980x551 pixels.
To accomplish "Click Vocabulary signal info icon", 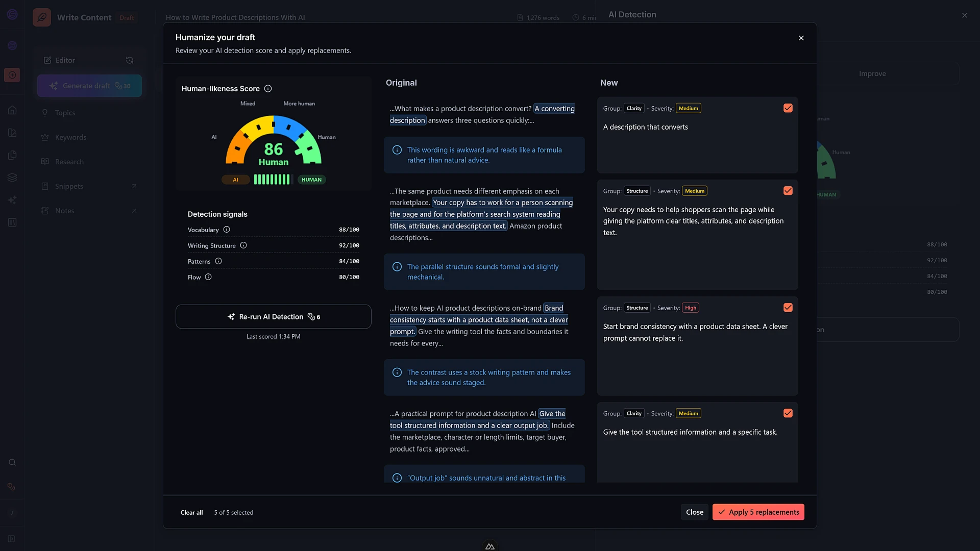I will pos(227,230).
